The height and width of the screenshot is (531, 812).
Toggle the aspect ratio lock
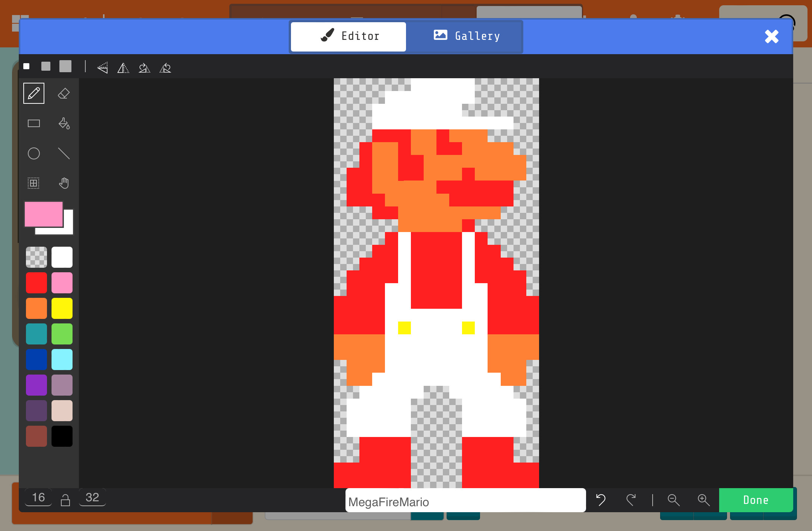point(65,500)
